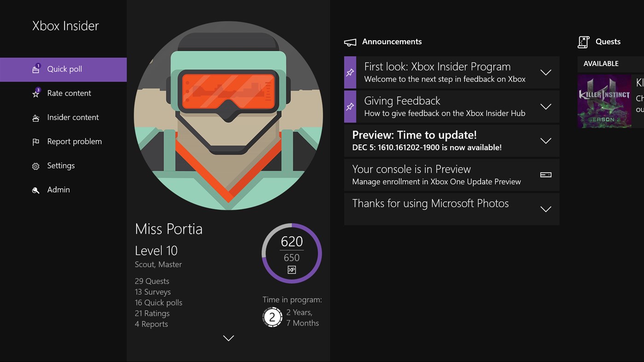Click the Announcements megaphone icon
644x362 pixels.
[350, 41]
